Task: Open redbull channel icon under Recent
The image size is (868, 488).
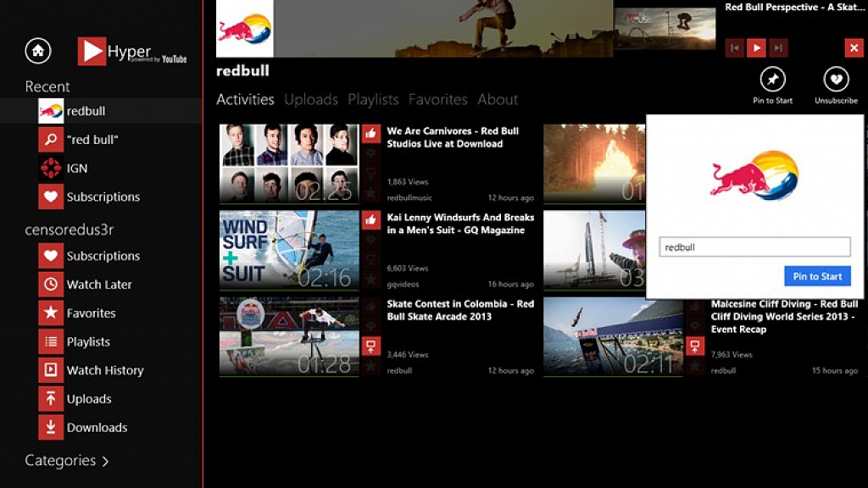Action: click(51, 111)
